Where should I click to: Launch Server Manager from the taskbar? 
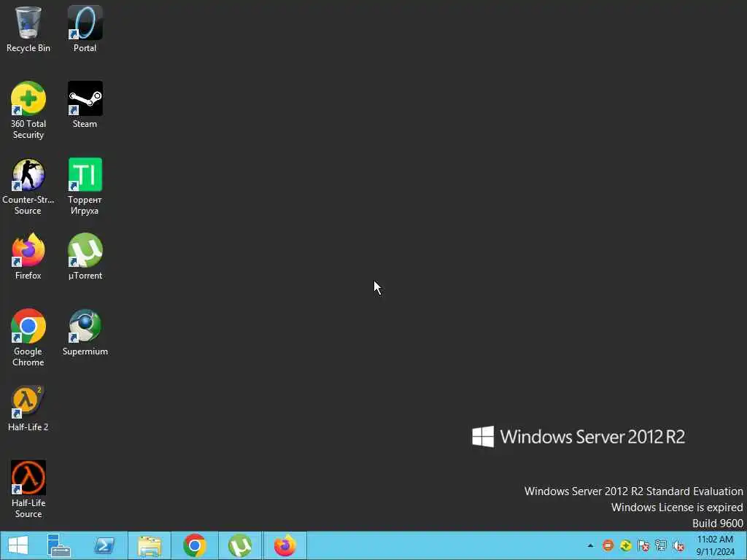tap(59, 545)
